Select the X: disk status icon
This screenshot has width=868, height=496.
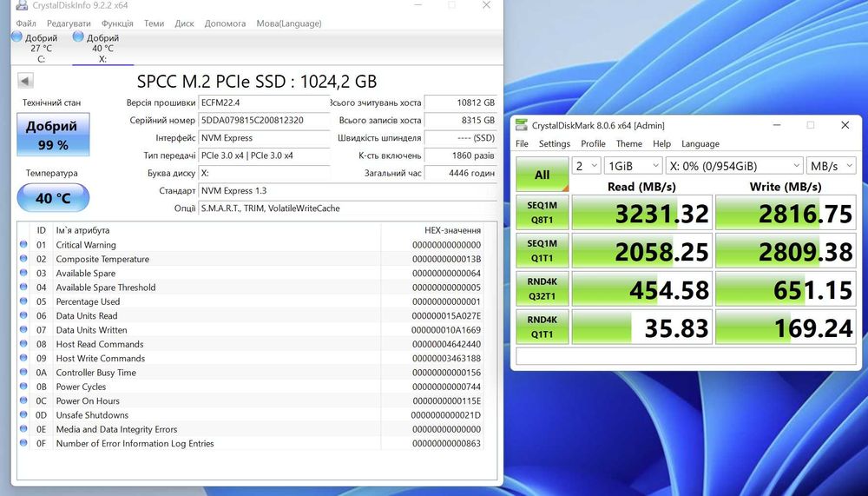pyautogui.click(x=79, y=37)
